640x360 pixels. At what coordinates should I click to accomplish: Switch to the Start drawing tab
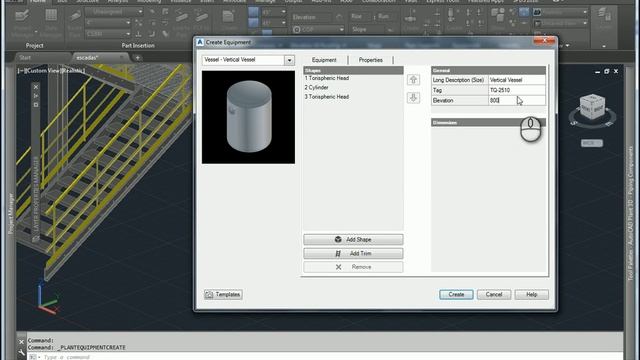(25, 58)
